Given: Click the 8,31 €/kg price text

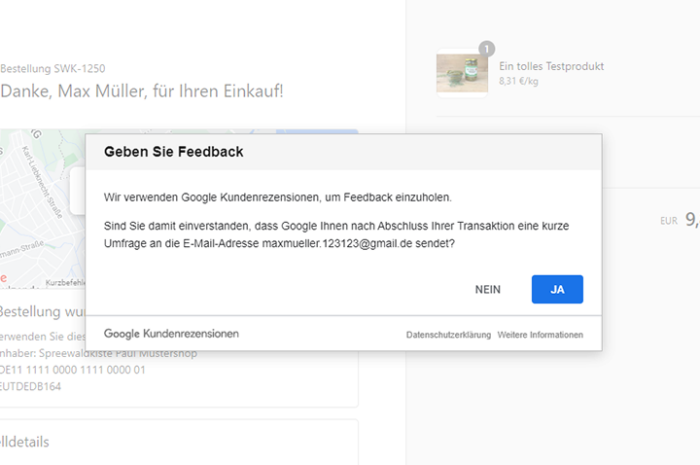Looking at the screenshot, I should (518, 81).
